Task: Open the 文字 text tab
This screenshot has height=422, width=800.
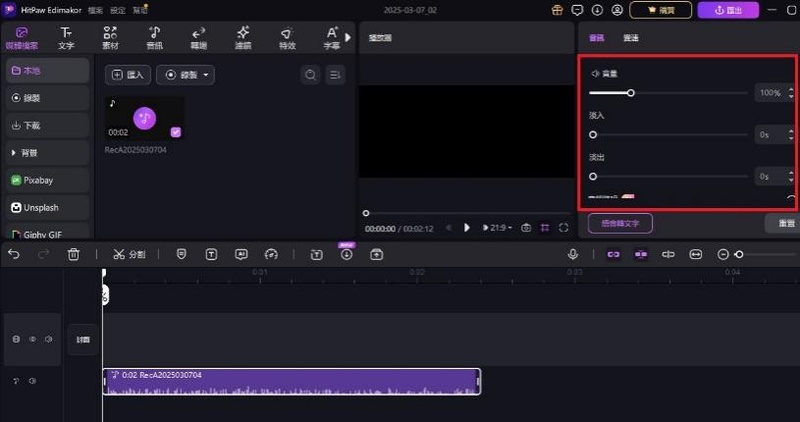Action: [66, 38]
